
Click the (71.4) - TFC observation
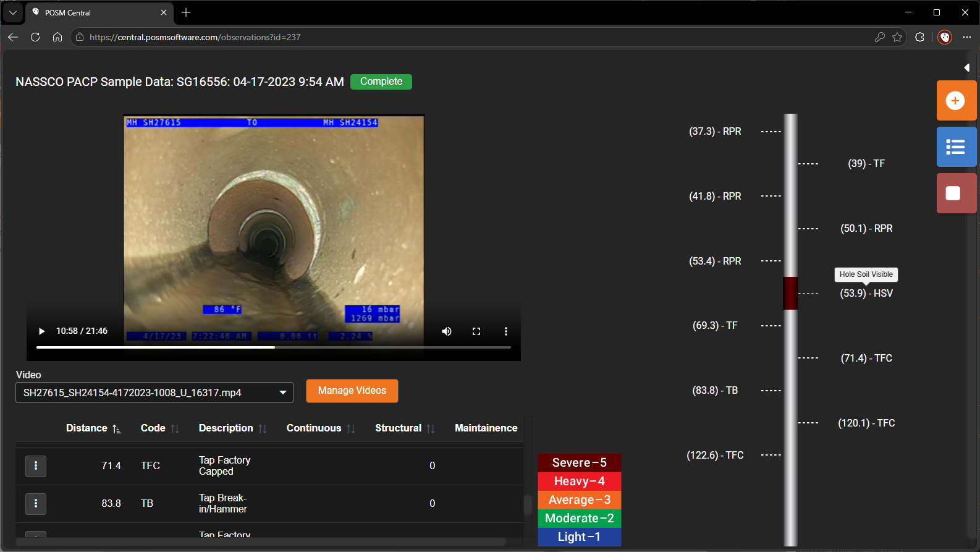pyautogui.click(x=866, y=359)
